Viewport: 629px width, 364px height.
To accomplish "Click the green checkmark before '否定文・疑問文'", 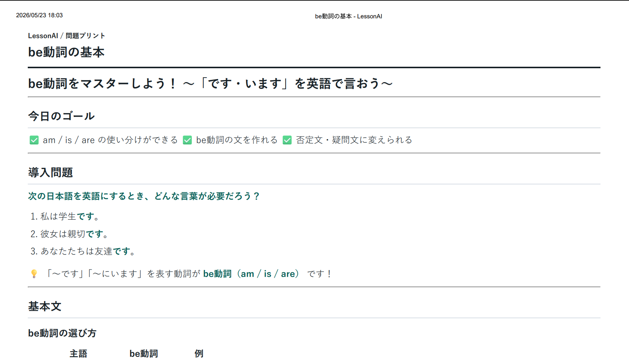I will (x=287, y=140).
